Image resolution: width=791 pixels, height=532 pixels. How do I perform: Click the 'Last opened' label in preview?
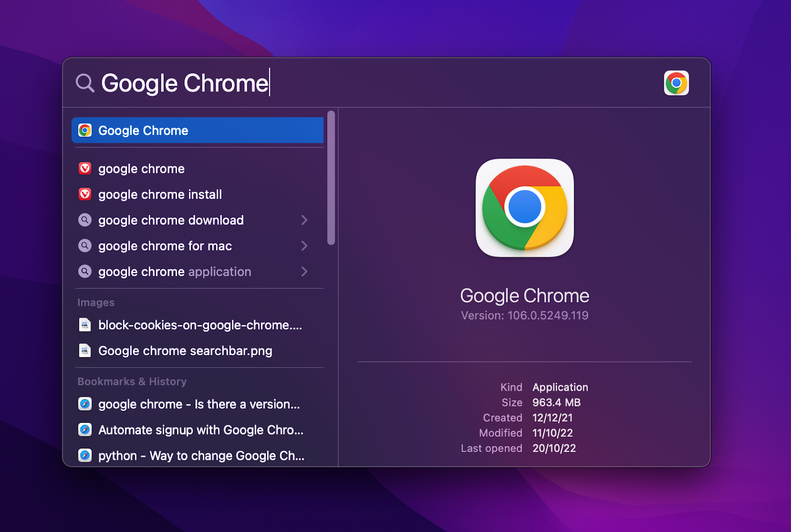pos(491,449)
